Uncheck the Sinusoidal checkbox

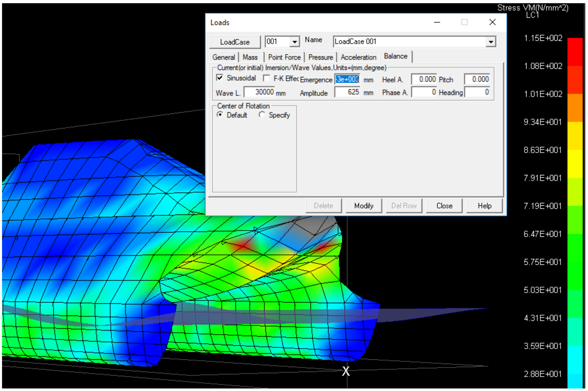click(x=220, y=77)
